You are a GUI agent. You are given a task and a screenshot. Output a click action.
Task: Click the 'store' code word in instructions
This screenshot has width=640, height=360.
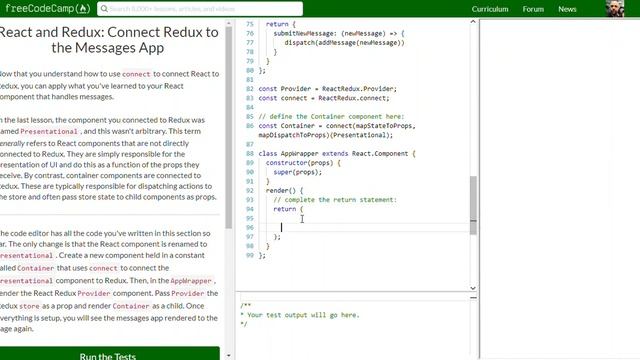pos(29,306)
